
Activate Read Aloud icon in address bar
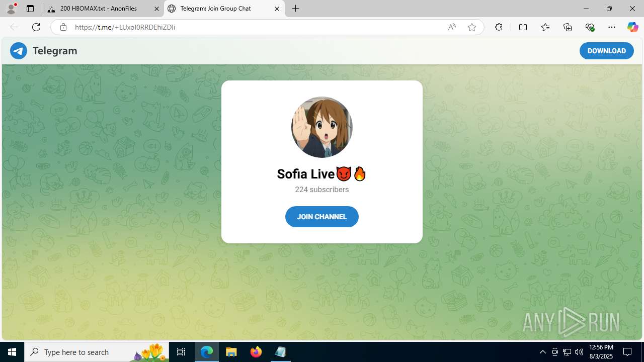[452, 27]
